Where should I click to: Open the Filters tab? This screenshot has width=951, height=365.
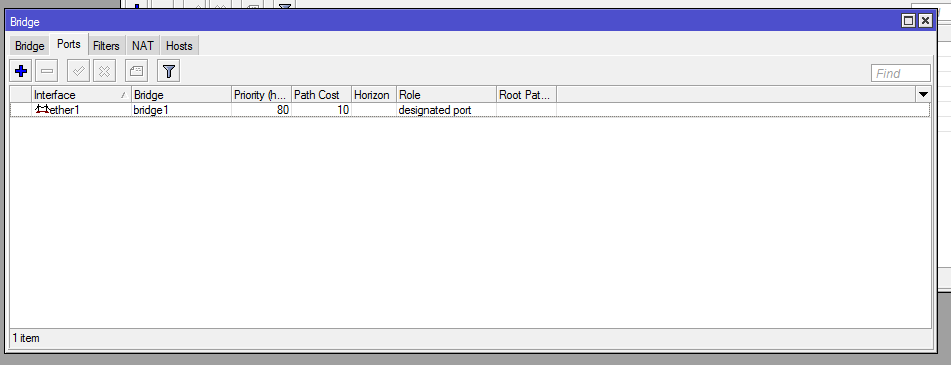click(106, 46)
